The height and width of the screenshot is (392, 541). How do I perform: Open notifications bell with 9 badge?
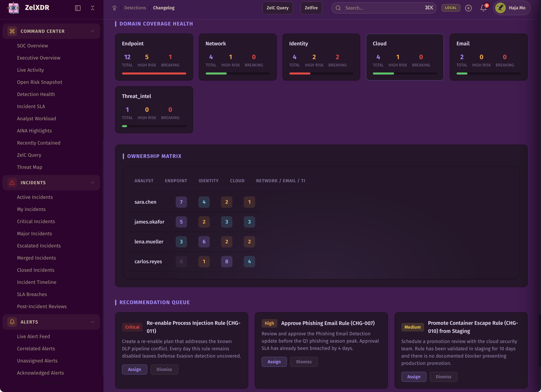[483, 8]
